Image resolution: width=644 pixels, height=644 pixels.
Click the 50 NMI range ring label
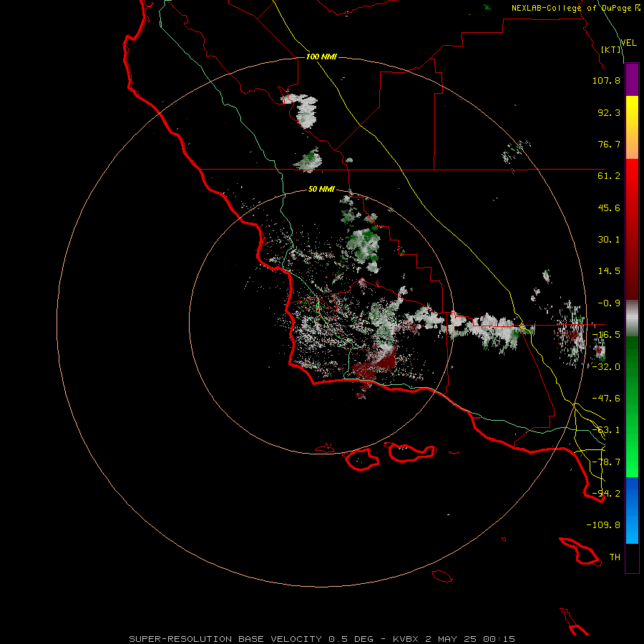coord(321,190)
